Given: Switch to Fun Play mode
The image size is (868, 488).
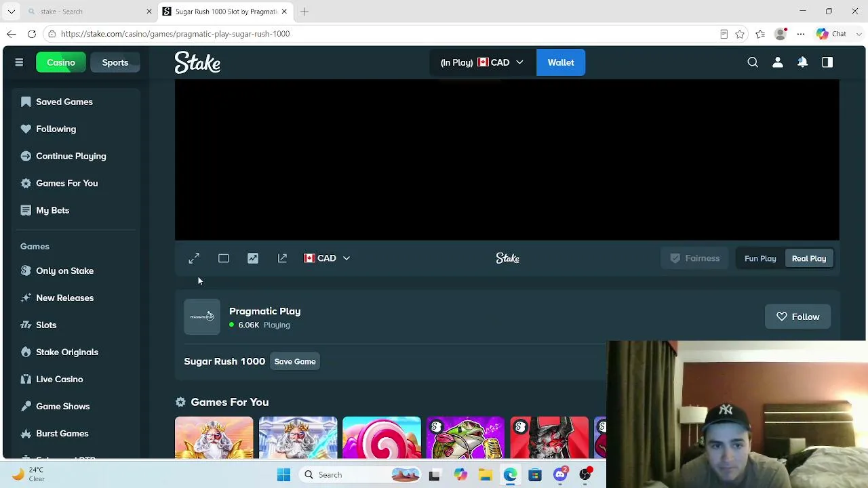Looking at the screenshot, I should (760, 258).
